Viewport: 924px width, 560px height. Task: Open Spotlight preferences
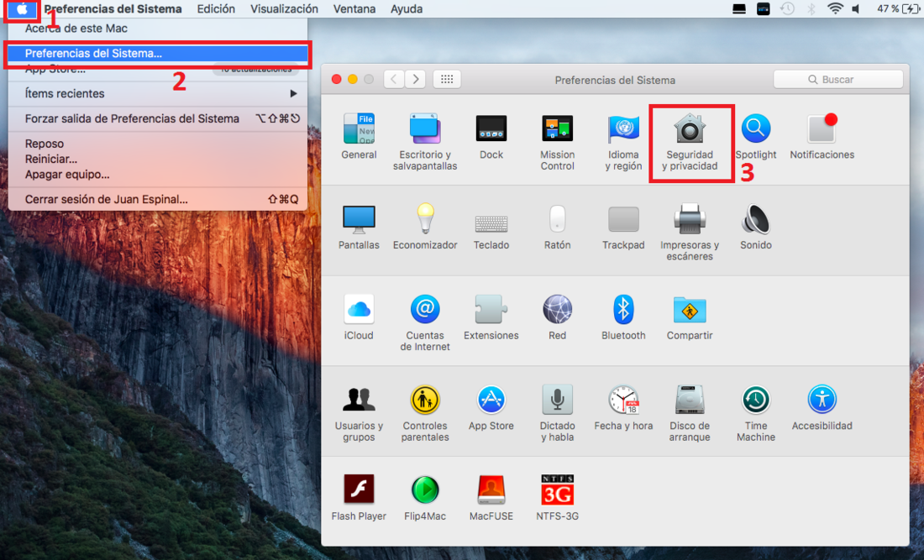tap(755, 137)
